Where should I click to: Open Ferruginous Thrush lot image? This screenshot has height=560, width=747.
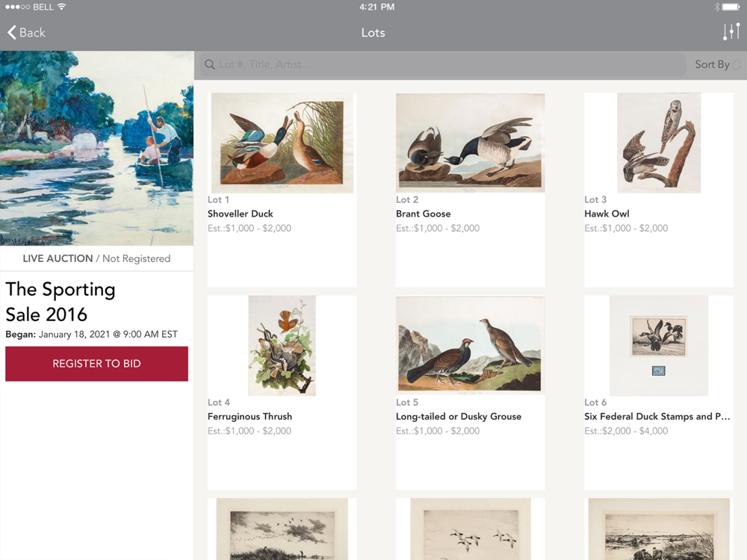pyautogui.click(x=282, y=345)
